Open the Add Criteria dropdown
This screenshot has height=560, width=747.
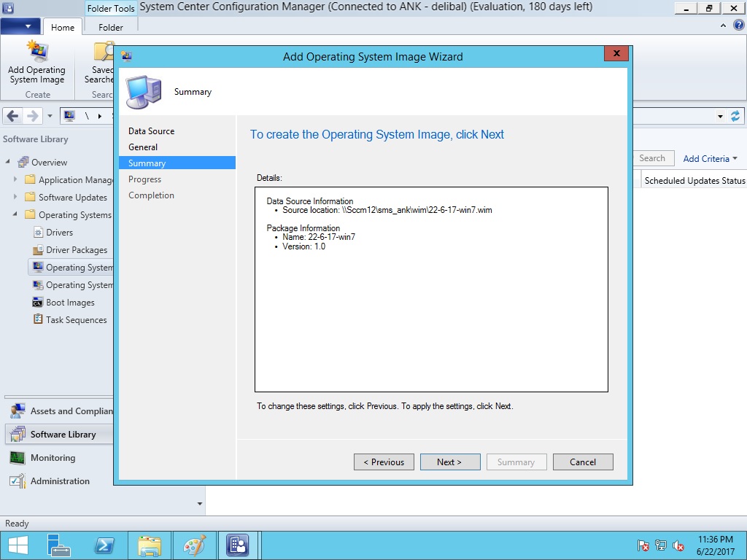pos(710,158)
